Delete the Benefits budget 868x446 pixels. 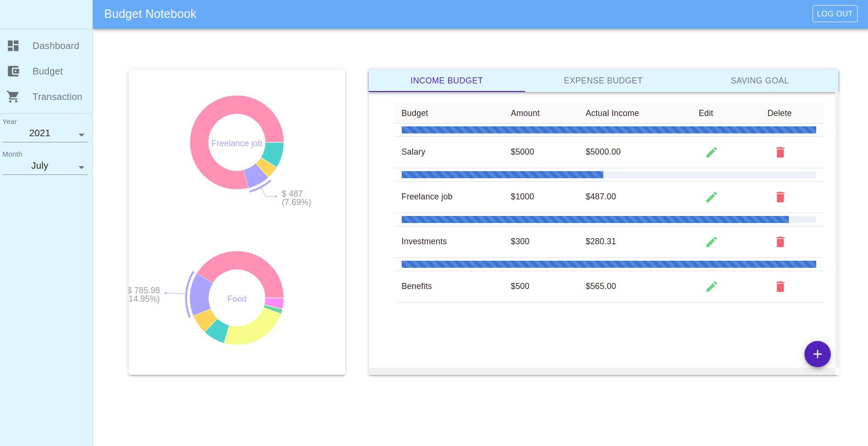pos(780,286)
